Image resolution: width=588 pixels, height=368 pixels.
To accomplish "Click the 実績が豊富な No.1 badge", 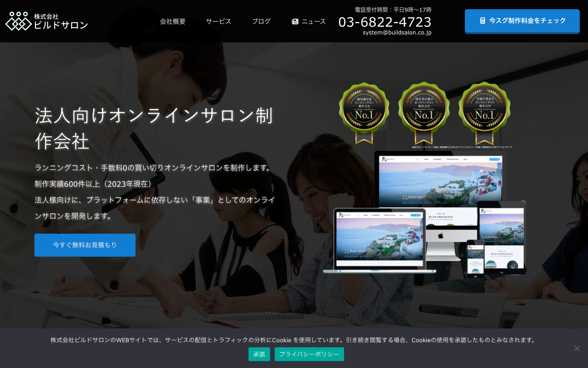I will [x=484, y=113].
